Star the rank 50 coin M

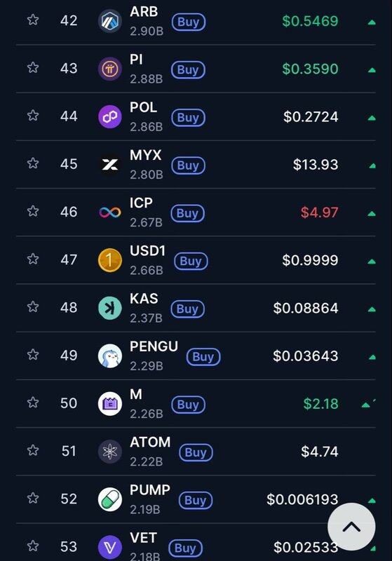[x=33, y=403]
